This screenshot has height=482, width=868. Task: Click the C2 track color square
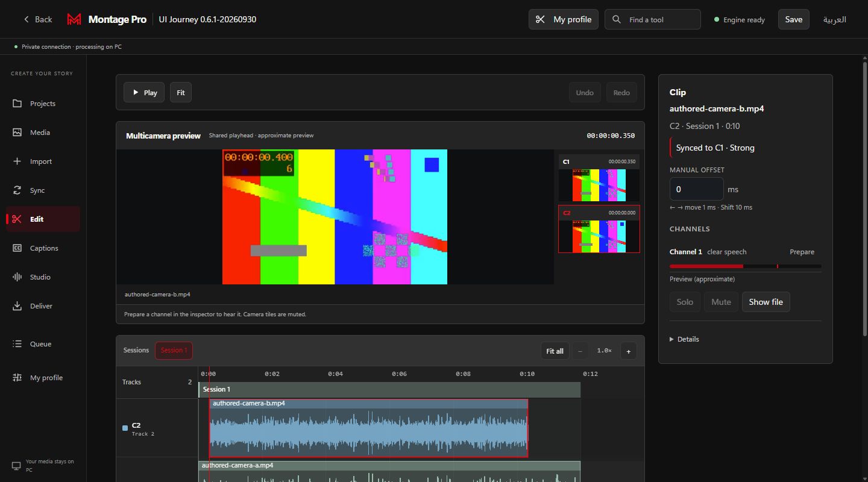[x=125, y=428]
